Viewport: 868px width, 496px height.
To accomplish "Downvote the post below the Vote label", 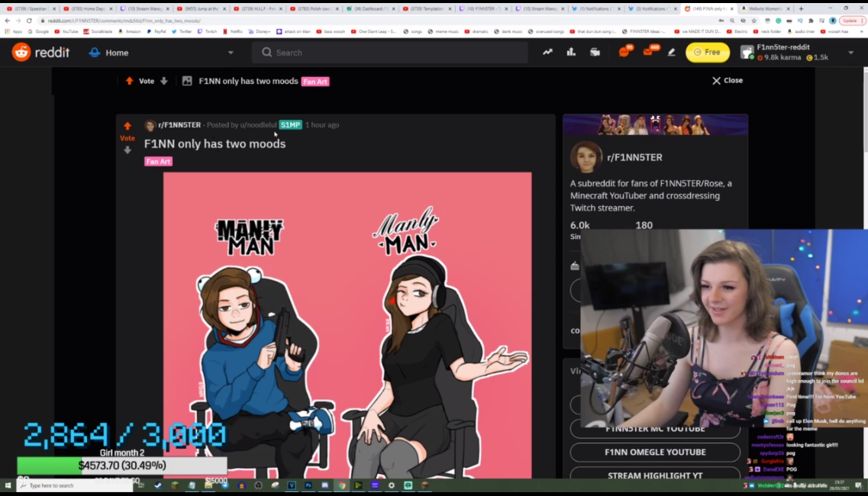I will [127, 150].
